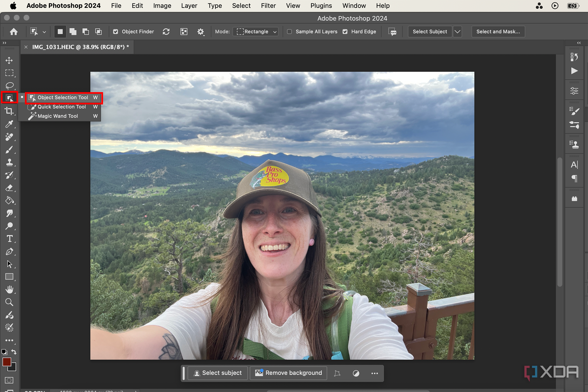Choose the Subtract from selection mode icon
This screenshot has width=588, height=392.
[x=86, y=32]
